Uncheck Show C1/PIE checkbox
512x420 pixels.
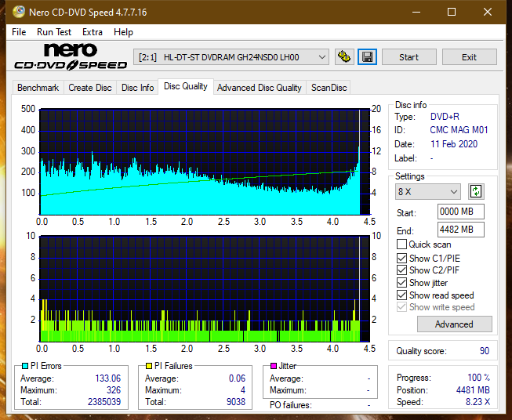coord(401,258)
